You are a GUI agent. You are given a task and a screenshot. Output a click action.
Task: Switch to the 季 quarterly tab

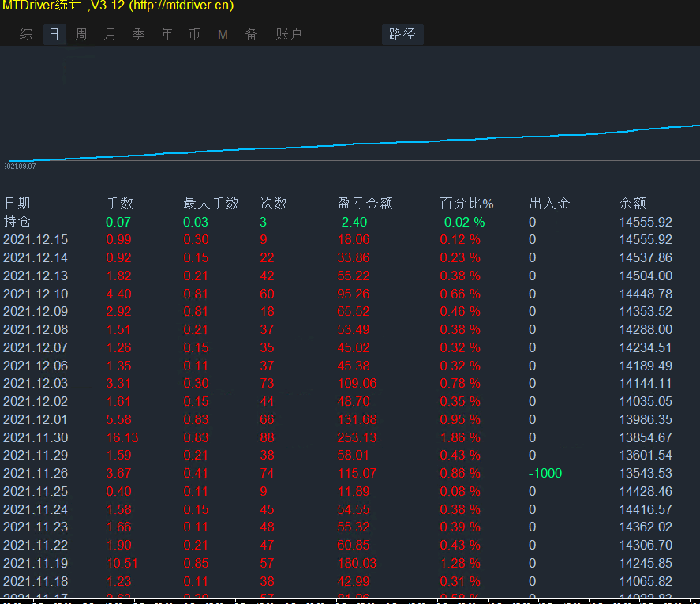(138, 35)
